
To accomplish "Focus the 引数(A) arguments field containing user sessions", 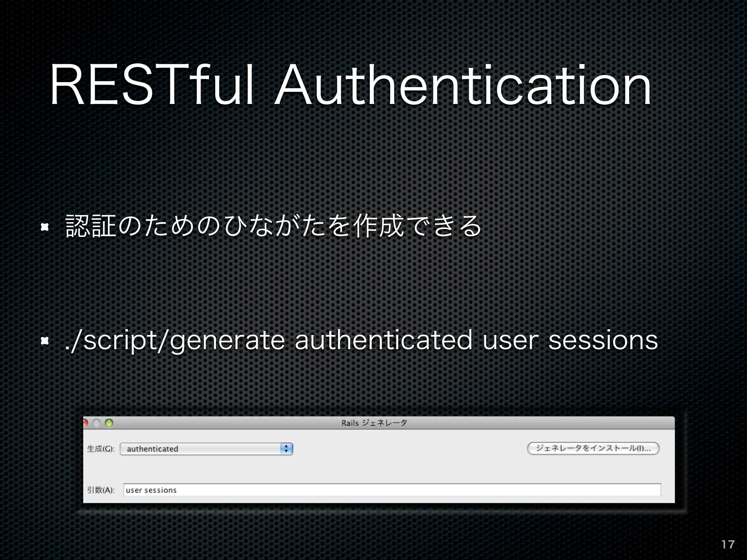I will coord(392,490).
